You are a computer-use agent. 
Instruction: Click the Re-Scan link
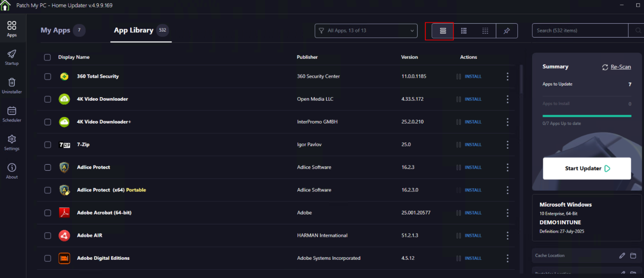pyautogui.click(x=620, y=67)
